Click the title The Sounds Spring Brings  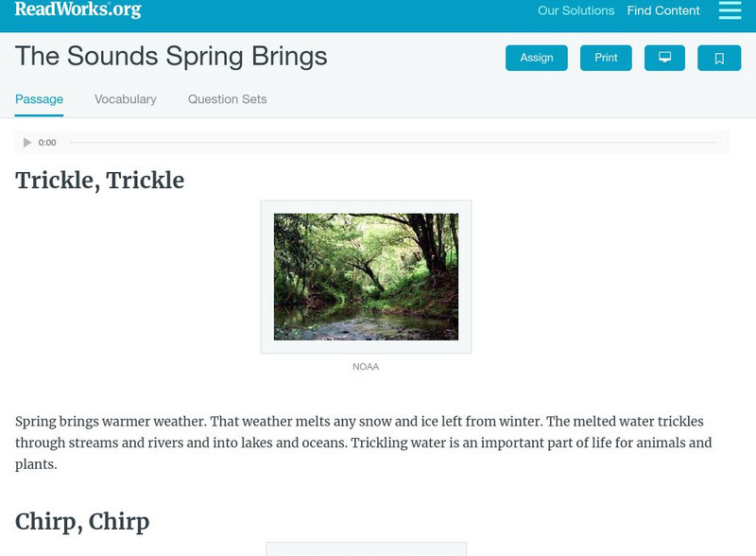(171, 57)
